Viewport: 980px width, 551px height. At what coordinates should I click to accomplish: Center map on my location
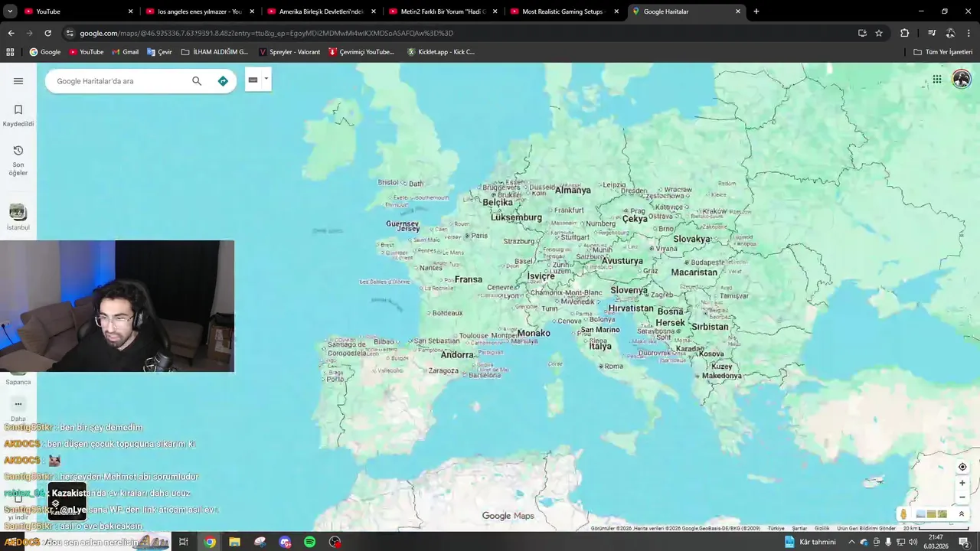tap(962, 467)
